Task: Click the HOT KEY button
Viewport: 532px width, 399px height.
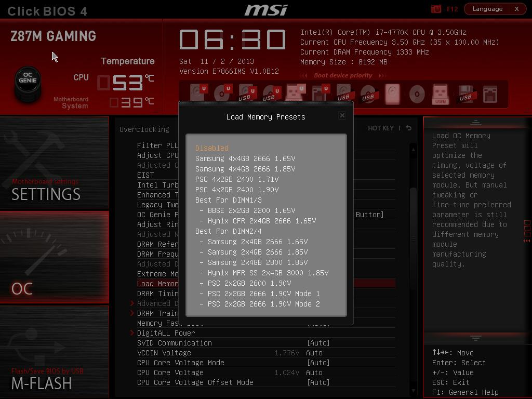Action: point(381,128)
